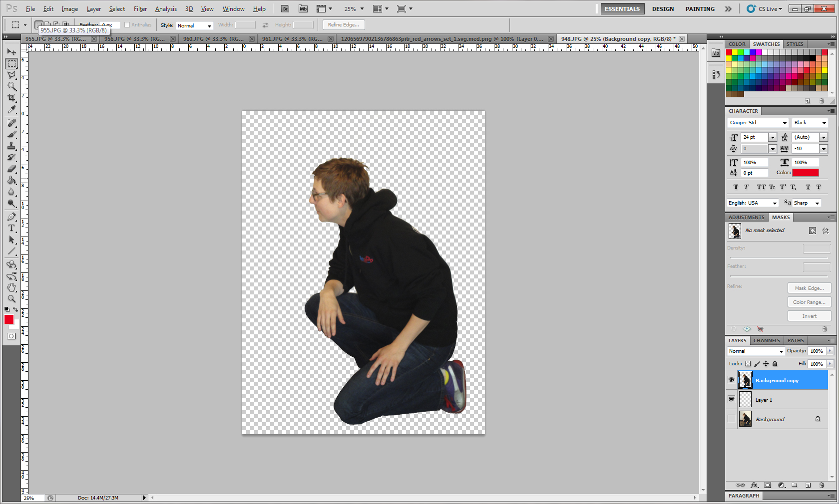Toggle Faux Bold text style
The height and width of the screenshot is (504, 839).
click(736, 187)
